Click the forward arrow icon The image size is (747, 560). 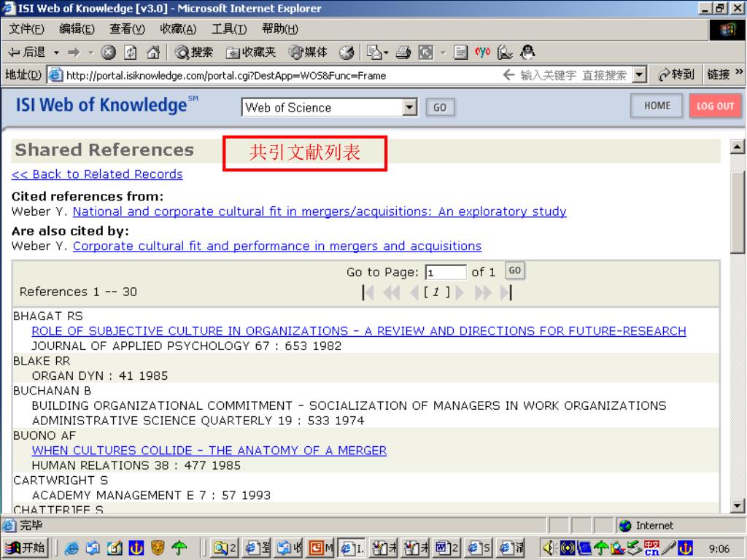(x=74, y=52)
